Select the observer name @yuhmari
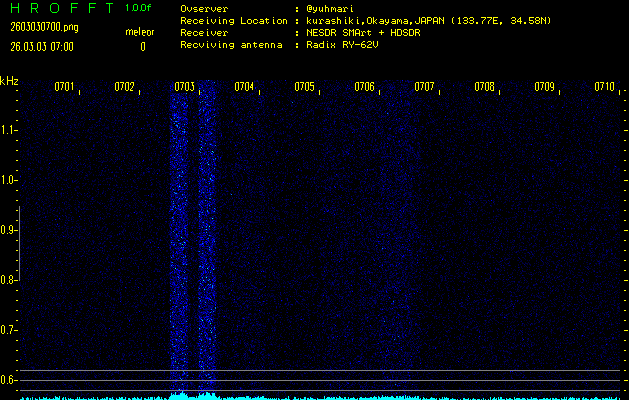629x400 pixels. (330, 9)
